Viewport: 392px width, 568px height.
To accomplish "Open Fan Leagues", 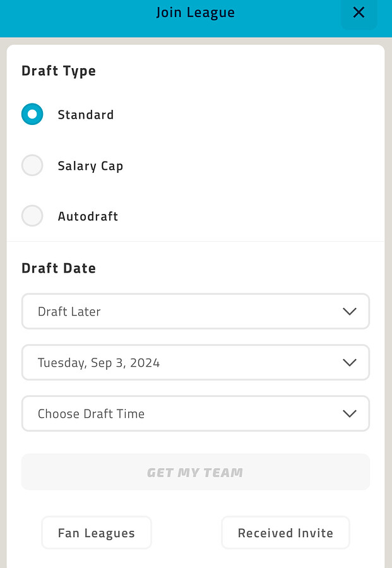I will tap(97, 533).
